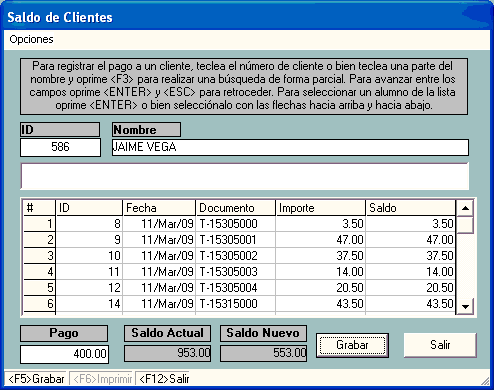Click ID cell 11 in row 4
This screenshot has height=391, width=494.
click(89, 272)
